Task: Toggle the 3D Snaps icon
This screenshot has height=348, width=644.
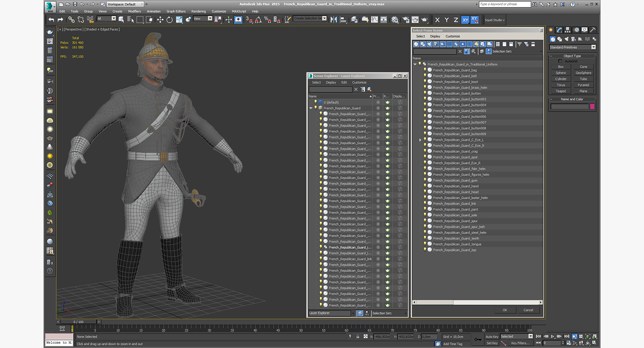Action: coord(249,20)
